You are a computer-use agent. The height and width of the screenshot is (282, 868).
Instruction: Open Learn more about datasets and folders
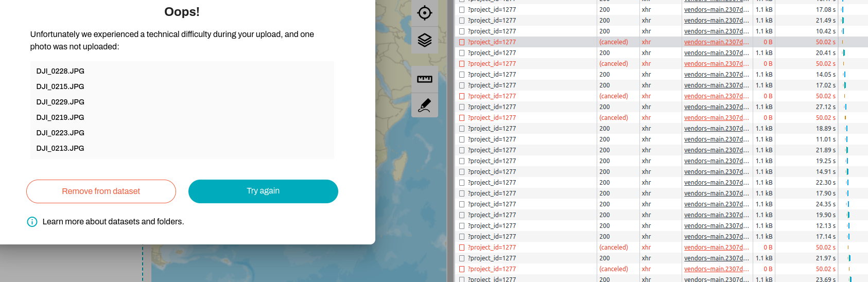click(113, 222)
